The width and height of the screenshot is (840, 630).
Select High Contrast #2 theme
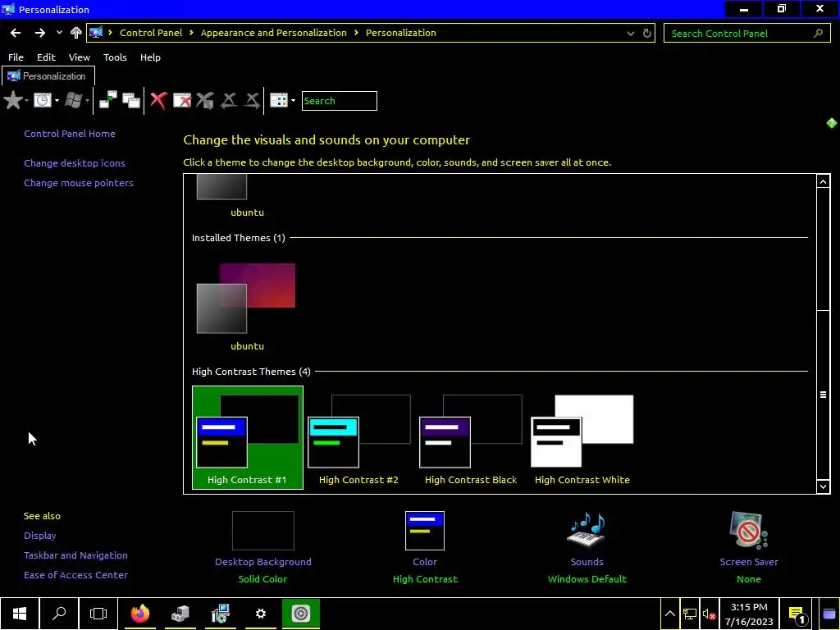pos(359,438)
